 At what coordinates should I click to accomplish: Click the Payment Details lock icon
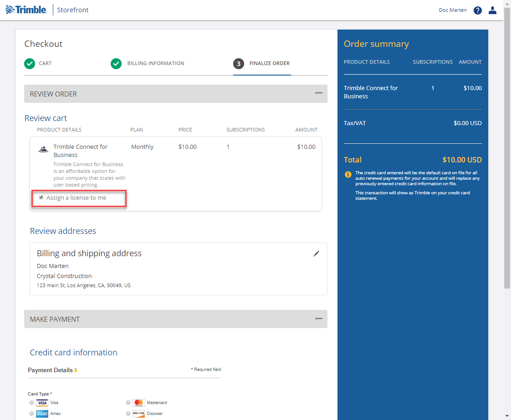click(x=76, y=370)
